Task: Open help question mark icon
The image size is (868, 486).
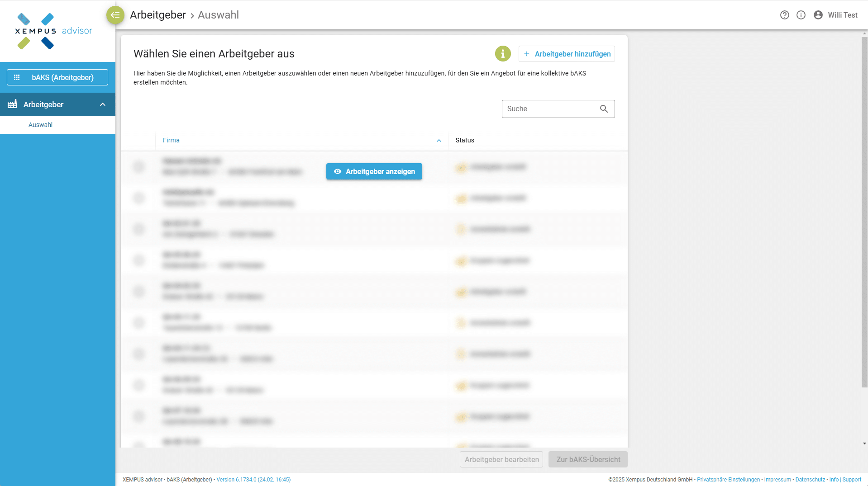Action: [784, 15]
